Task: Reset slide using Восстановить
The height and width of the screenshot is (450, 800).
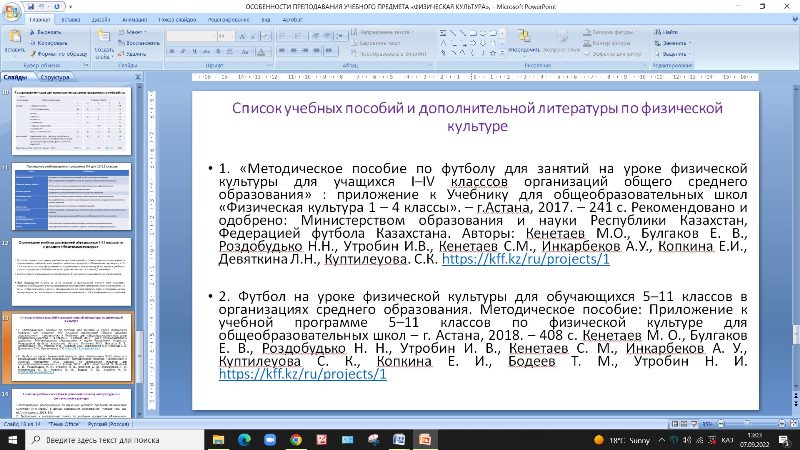Action: pos(139,43)
